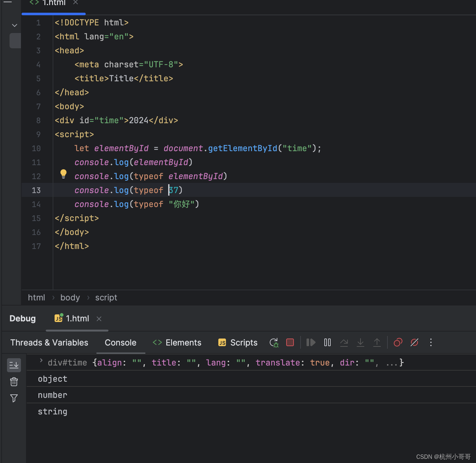Click the body breadcrumb link
This screenshot has width=476, height=463.
click(x=70, y=297)
